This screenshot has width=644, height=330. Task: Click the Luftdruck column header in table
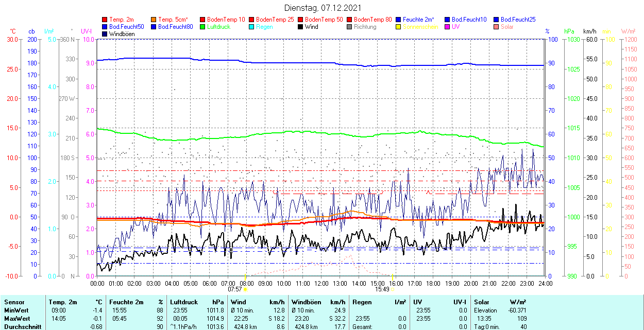pos(183,302)
